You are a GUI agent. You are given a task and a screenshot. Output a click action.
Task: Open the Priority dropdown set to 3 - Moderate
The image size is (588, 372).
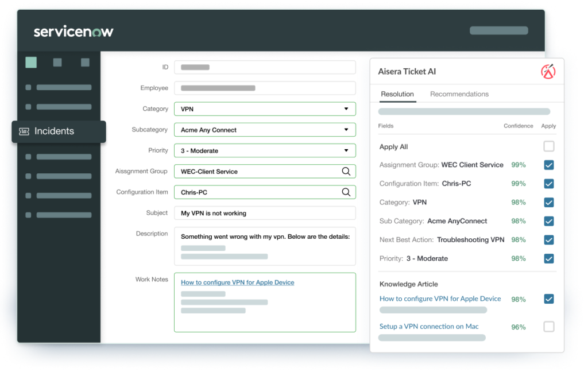click(x=346, y=150)
